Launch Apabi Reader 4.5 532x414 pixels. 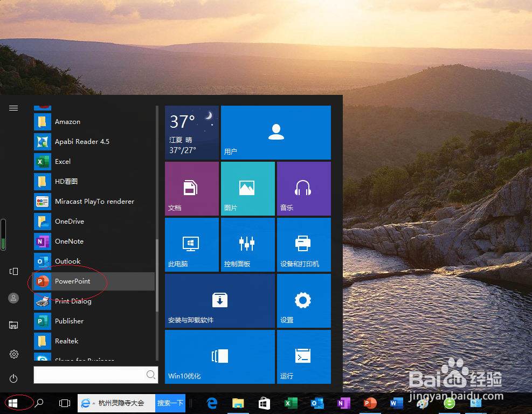pos(94,142)
